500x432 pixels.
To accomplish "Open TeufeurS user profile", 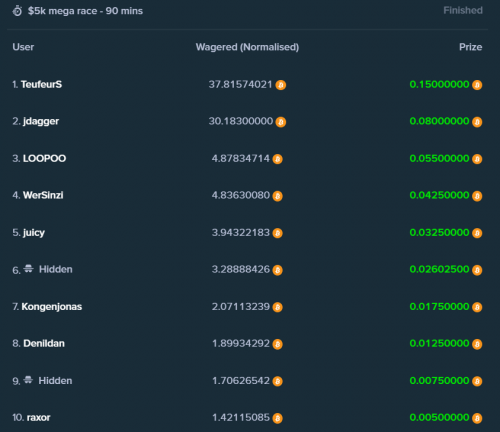I will click(x=41, y=85).
